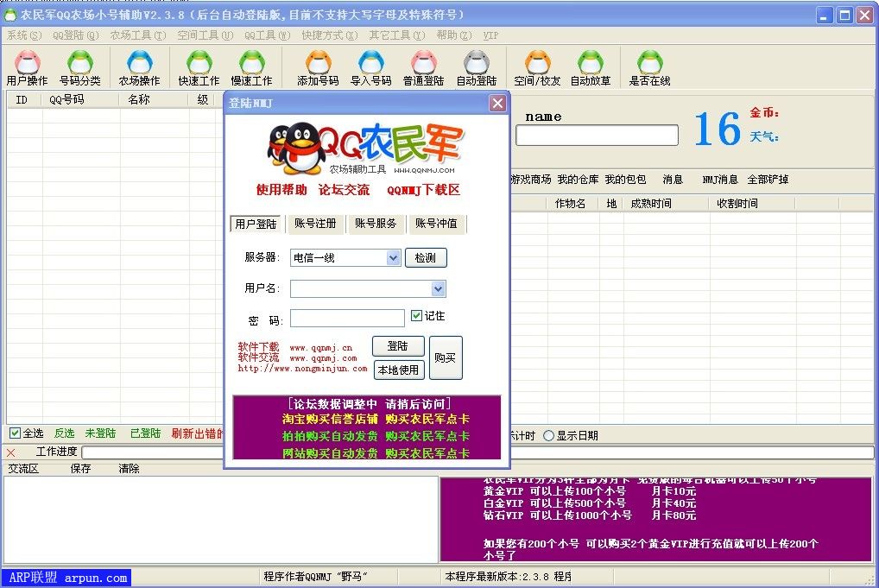Screen dimensions: 879x588
Task: Select the 反选 option
Action: click(65, 433)
